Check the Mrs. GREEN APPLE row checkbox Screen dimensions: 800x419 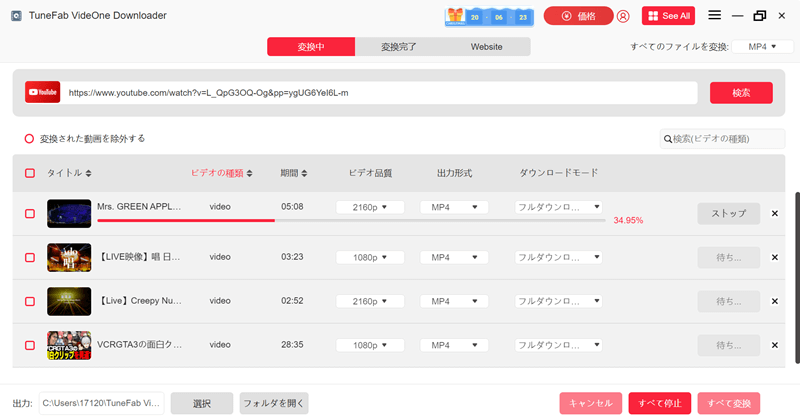click(30, 213)
